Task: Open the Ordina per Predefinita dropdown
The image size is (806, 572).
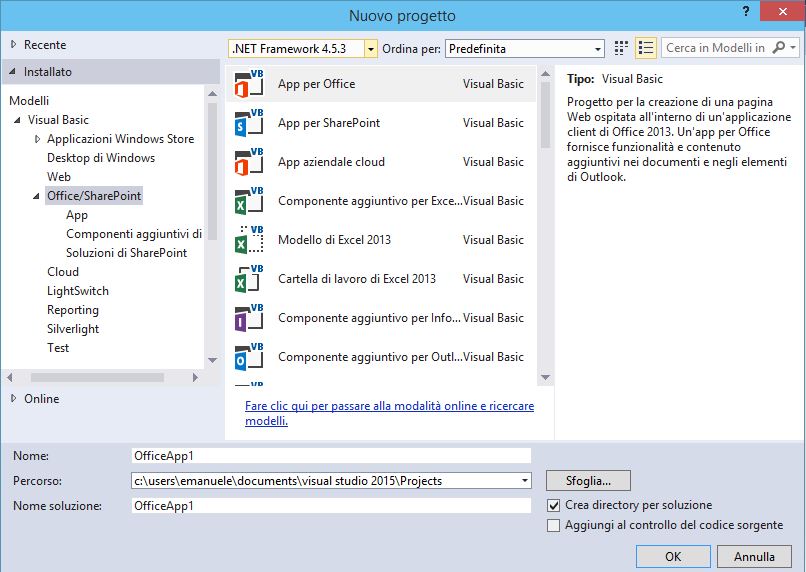Action: [x=525, y=49]
